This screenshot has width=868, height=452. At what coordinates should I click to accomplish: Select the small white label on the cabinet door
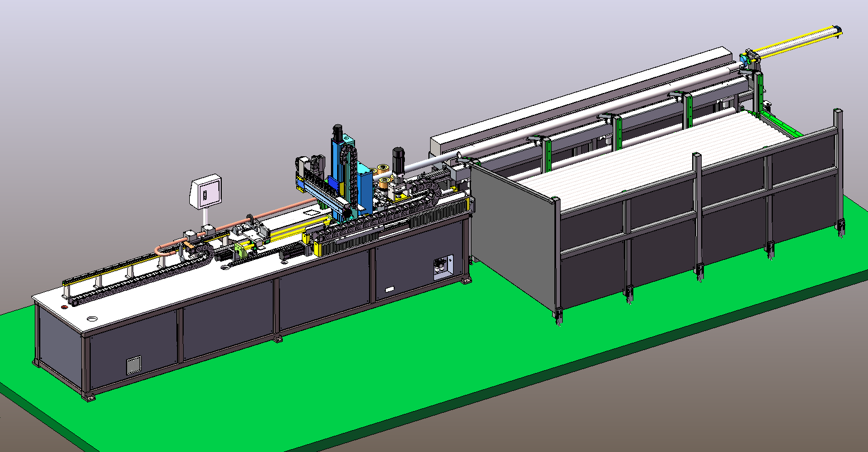389,289
